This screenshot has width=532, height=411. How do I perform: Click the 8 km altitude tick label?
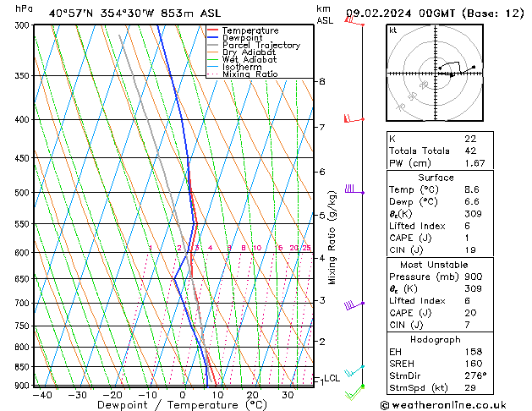tap(322, 81)
